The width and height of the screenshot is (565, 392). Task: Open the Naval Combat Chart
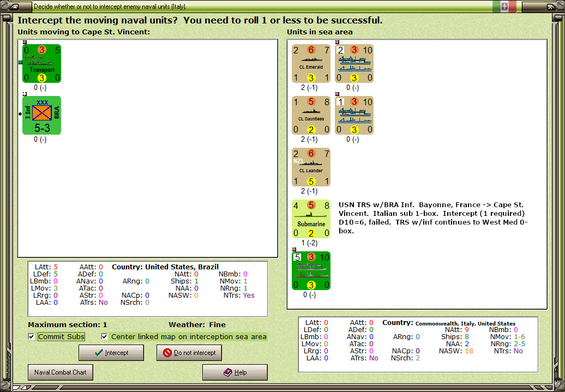coord(60,372)
